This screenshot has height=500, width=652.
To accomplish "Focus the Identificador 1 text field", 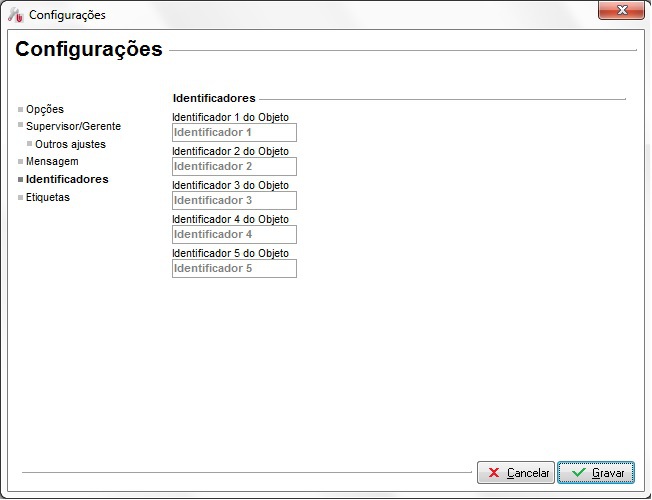I will click(234, 132).
